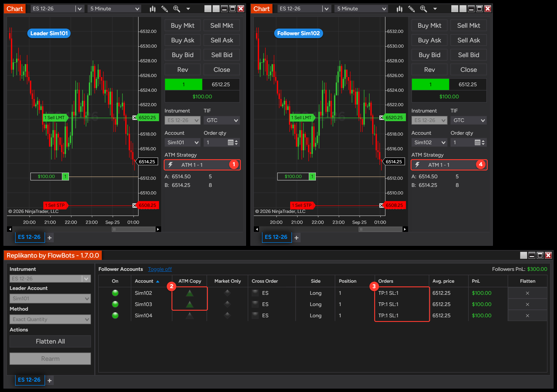Cancel the 6520.25 Sell LMT order in Leader chart

pyautogui.click(x=135, y=118)
